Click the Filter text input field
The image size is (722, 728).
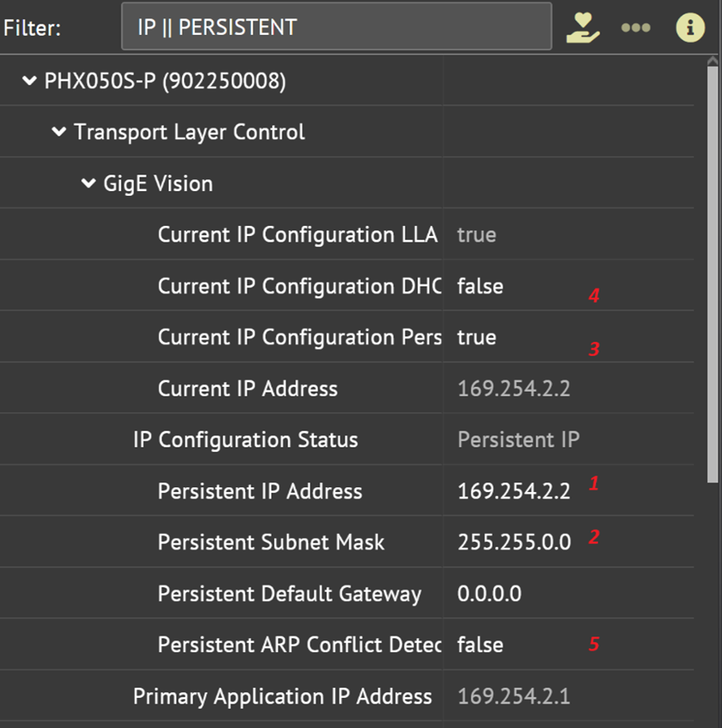point(336,28)
